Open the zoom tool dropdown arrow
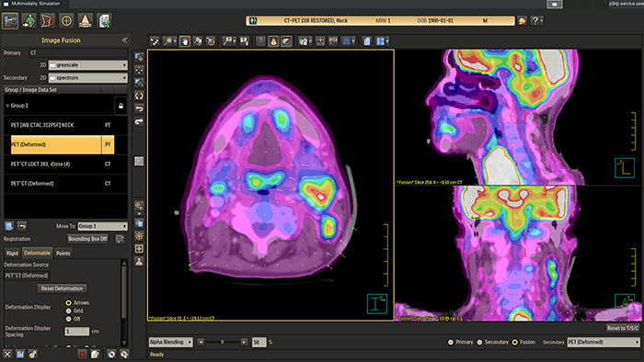 pos(175,41)
